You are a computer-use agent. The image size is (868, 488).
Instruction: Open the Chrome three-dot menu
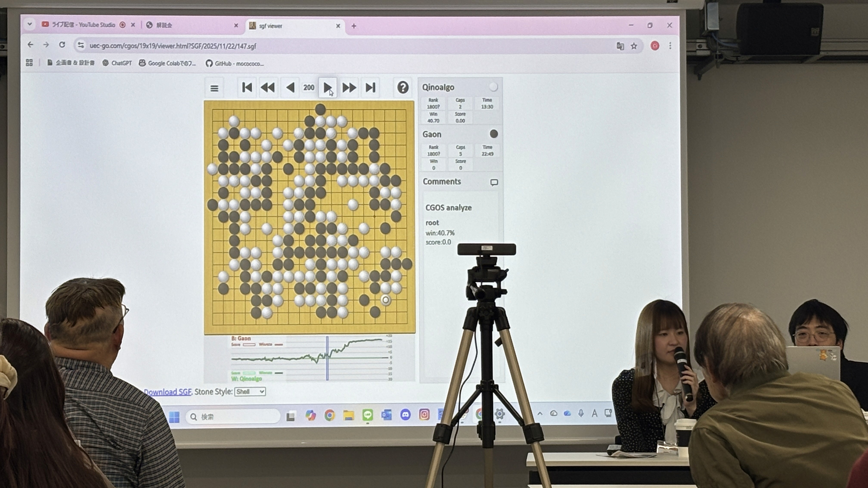[670, 46]
